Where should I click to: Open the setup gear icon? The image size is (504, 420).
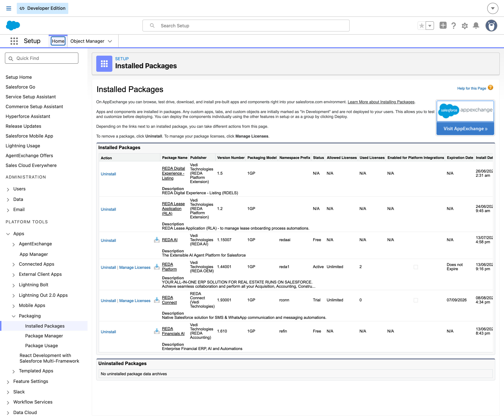pyautogui.click(x=465, y=25)
